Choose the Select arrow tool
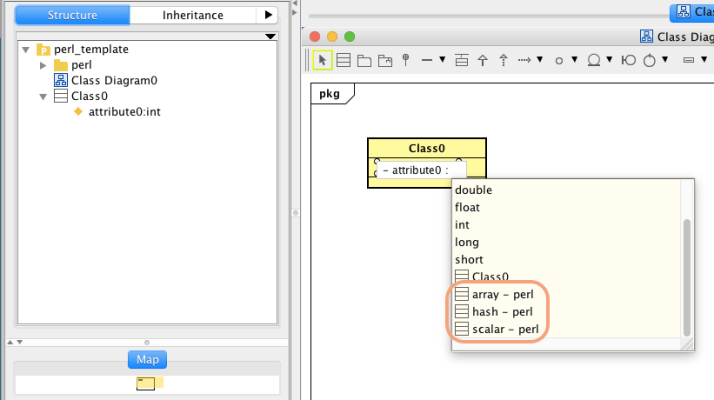The width and height of the screenshot is (714, 400). pos(322,60)
